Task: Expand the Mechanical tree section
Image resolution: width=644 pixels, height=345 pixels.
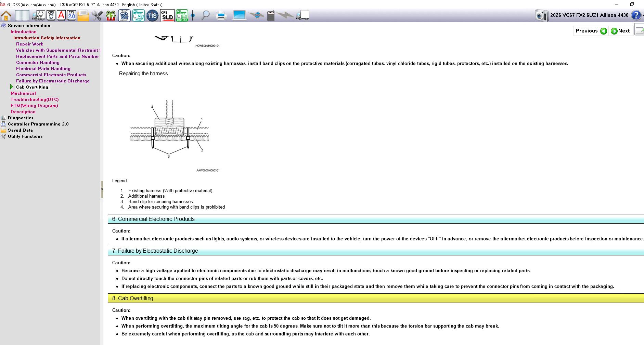Action: (x=23, y=93)
